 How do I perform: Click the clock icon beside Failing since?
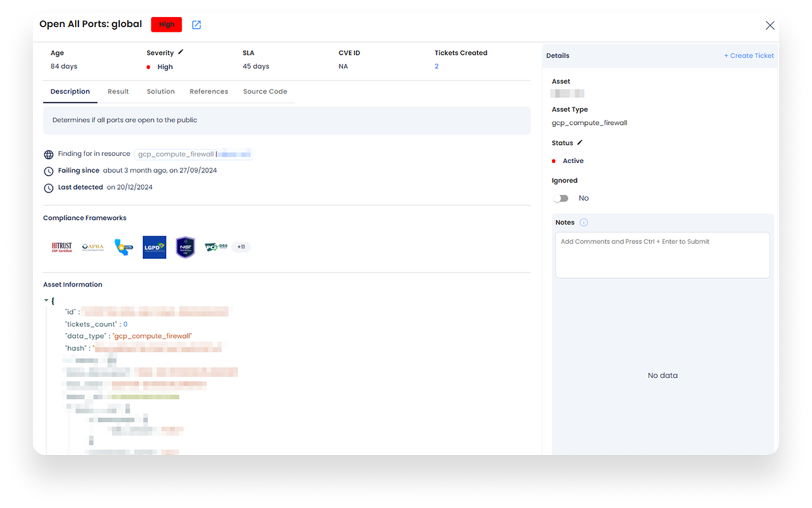(x=49, y=171)
